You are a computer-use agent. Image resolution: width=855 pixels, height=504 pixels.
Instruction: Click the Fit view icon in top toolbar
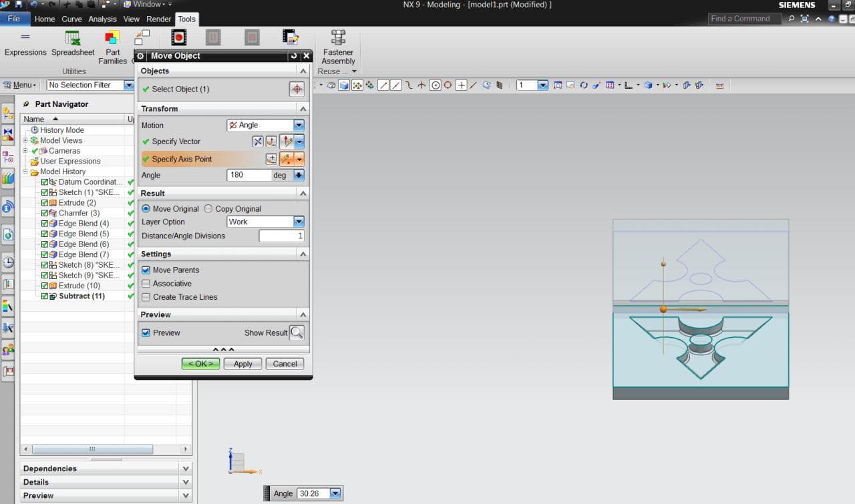coord(558,85)
